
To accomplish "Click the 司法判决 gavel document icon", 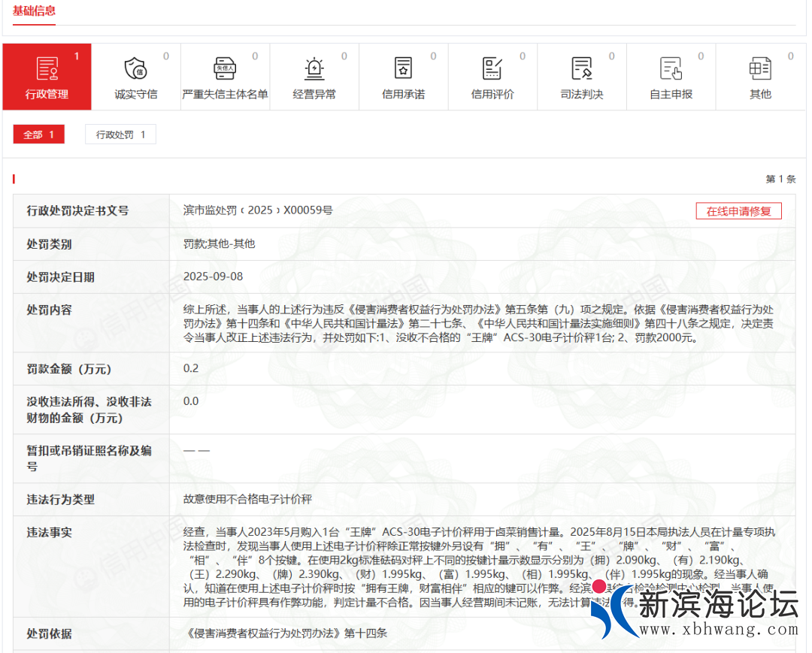I will (582, 68).
